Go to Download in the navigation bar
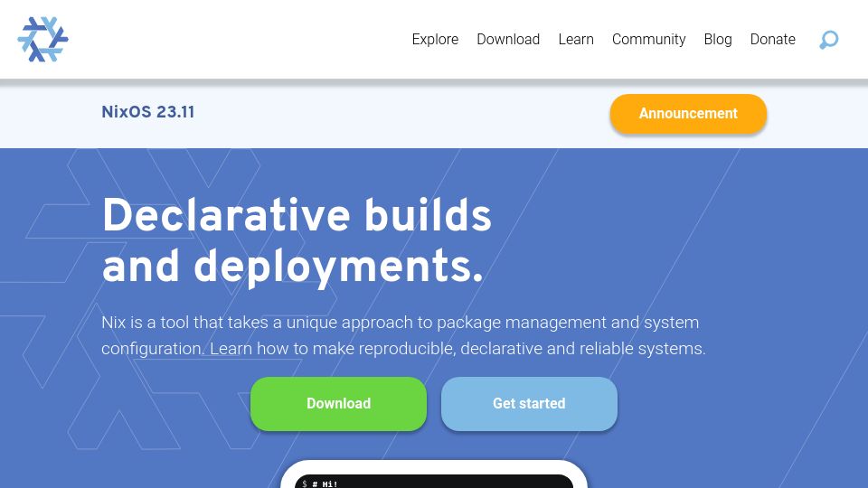Image resolution: width=868 pixels, height=488 pixels. click(x=508, y=39)
